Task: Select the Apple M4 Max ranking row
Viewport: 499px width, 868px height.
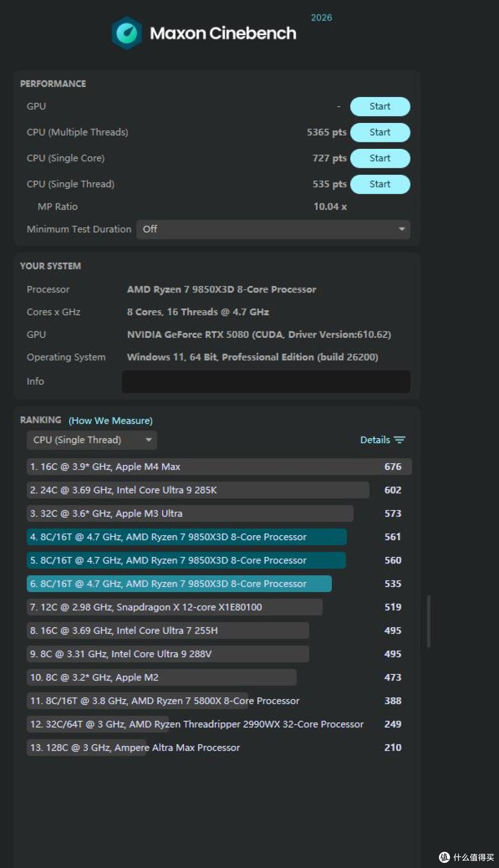Action: pyautogui.click(x=219, y=467)
